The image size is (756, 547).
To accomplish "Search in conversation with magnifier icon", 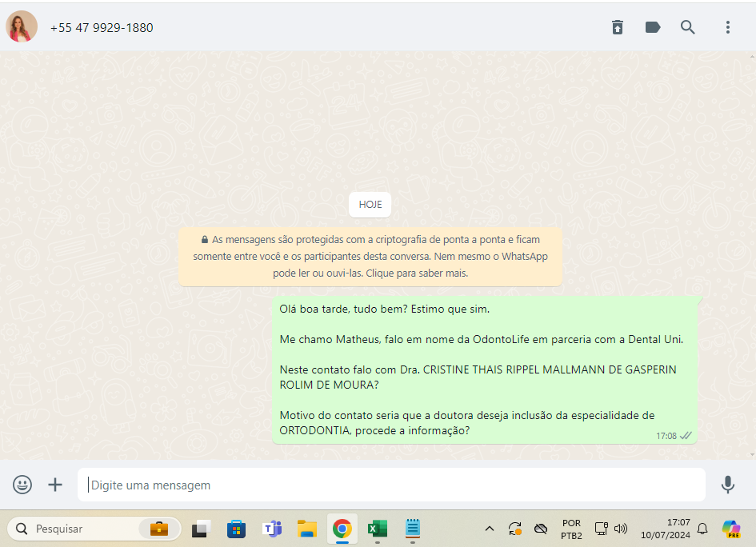I will click(687, 27).
